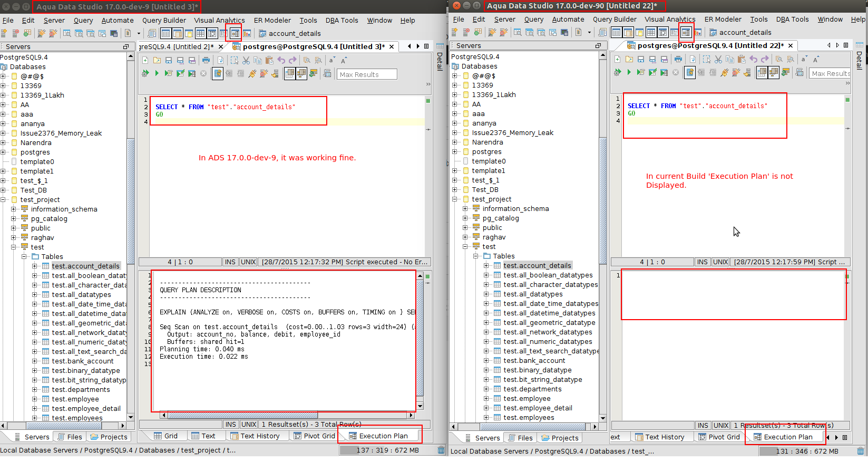This screenshot has height=461, width=868.
Task: Toggle the first Grid results view button in left toolbar
Action: (165, 33)
